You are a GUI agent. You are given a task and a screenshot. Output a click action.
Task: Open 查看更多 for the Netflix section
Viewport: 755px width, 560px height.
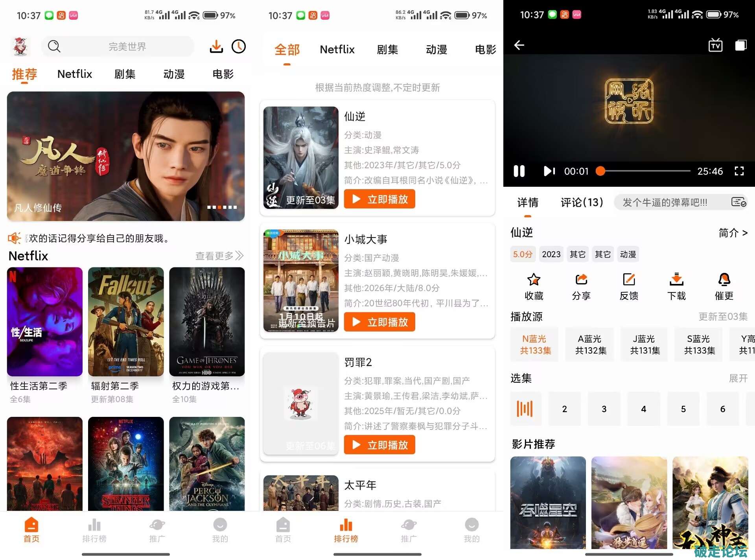(x=219, y=256)
